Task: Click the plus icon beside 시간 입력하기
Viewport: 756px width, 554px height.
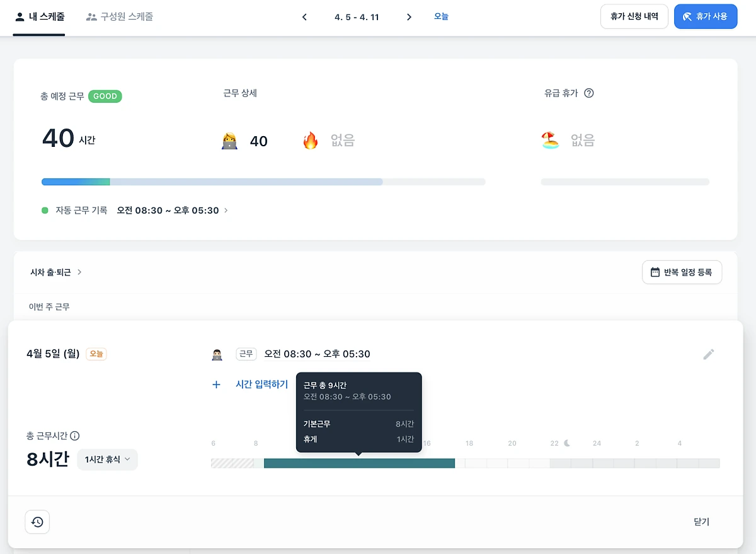Action: click(216, 384)
